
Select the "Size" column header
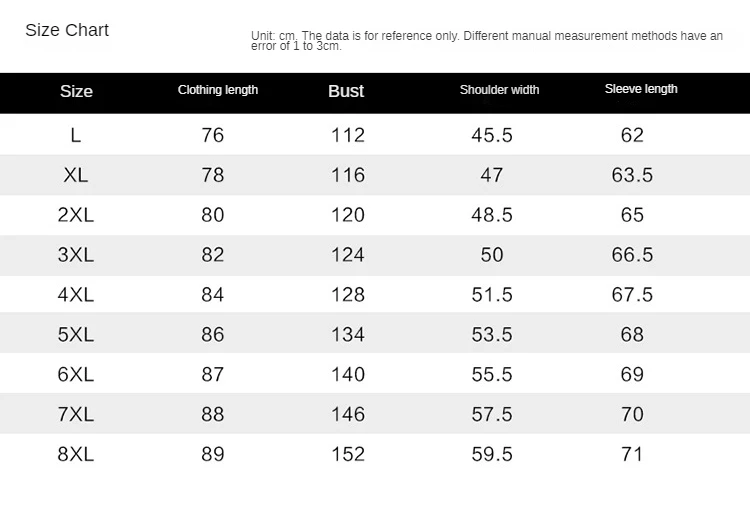coord(76,91)
